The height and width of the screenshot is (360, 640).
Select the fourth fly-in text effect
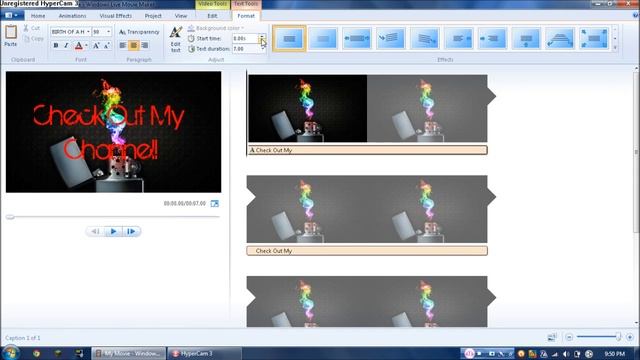391,38
